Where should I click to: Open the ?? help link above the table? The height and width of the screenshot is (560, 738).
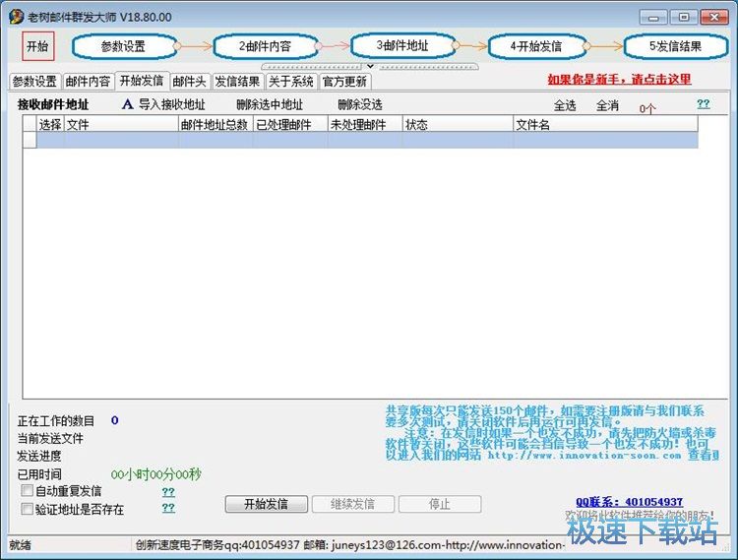704,104
